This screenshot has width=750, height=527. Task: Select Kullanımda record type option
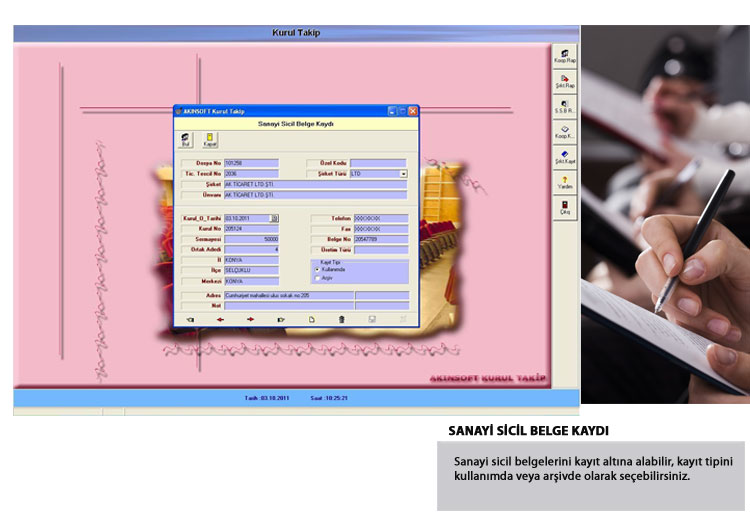[x=318, y=269]
